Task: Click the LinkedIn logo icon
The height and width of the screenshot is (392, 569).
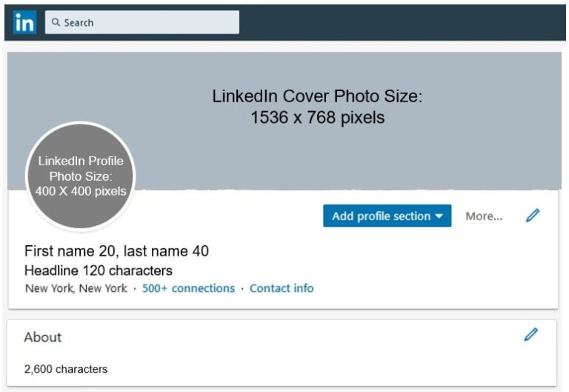Action: click(x=24, y=23)
